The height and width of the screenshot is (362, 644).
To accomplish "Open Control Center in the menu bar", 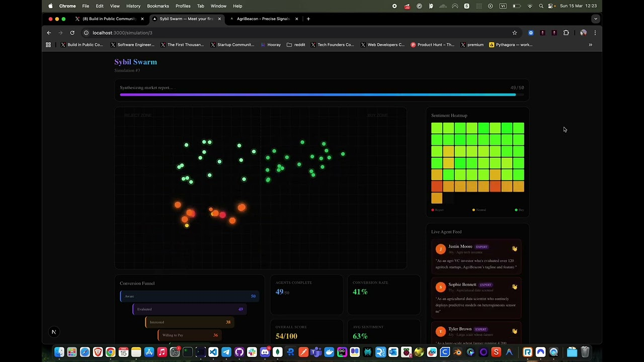I will tap(551, 6).
